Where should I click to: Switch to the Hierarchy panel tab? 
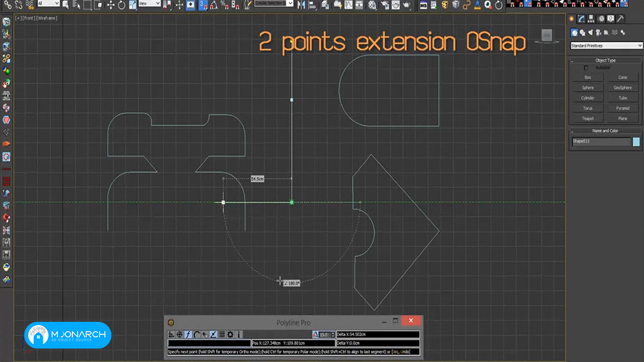point(591,19)
